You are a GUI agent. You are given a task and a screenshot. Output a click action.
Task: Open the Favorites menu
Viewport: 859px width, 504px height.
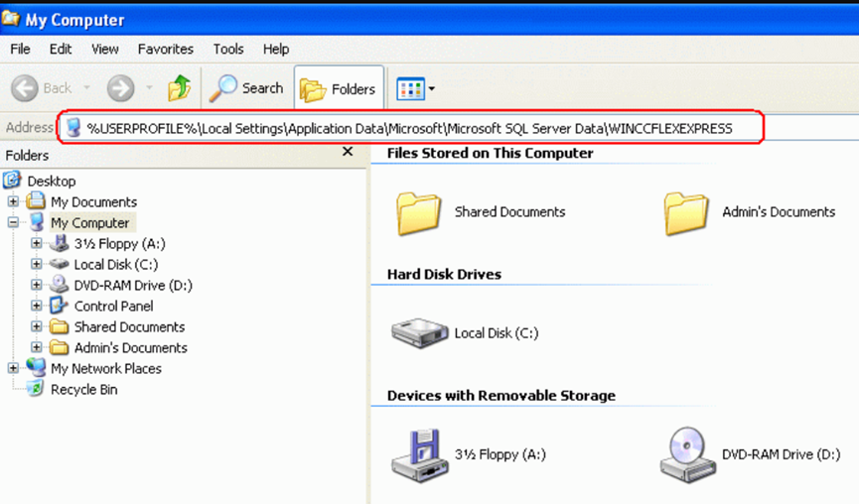[x=166, y=50]
